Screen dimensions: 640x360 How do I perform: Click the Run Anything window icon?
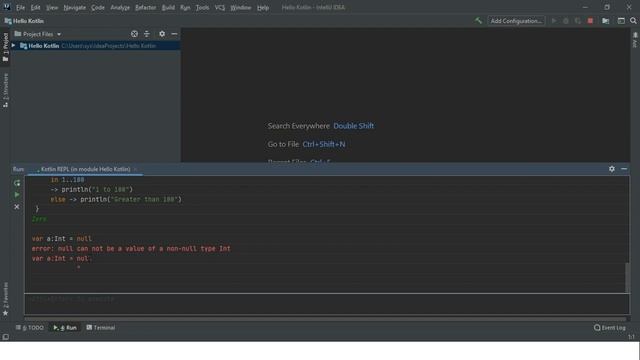click(621, 21)
